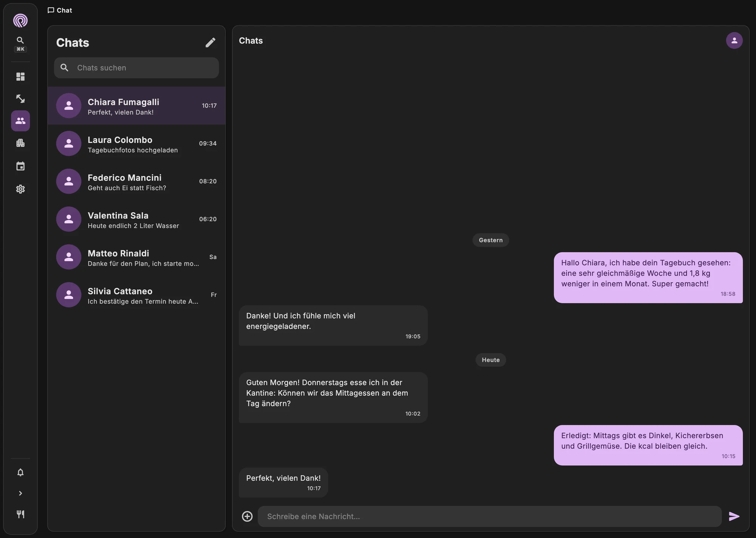Click 'Perfekt, vielen Dank!' message bubble
Viewport: 756px width, 538px height.
coord(283,482)
